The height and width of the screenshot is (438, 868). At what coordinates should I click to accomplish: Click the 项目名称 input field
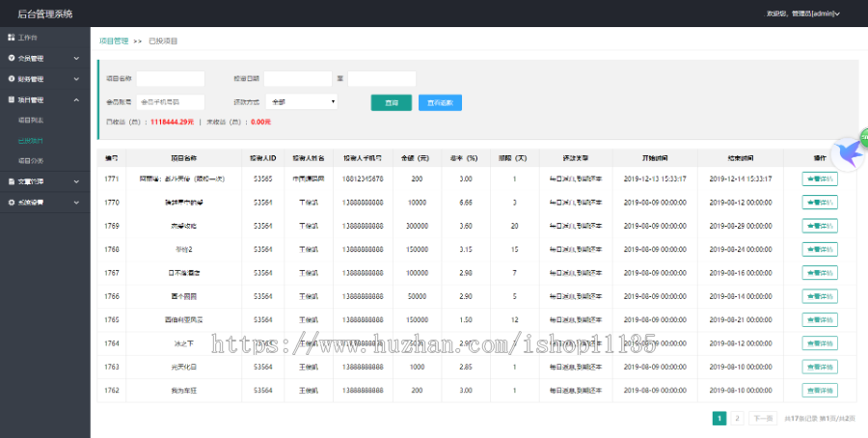click(x=171, y=79)
